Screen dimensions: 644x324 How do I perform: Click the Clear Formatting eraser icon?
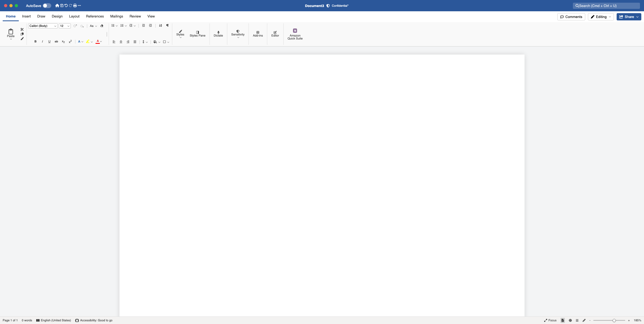point(102,26)
